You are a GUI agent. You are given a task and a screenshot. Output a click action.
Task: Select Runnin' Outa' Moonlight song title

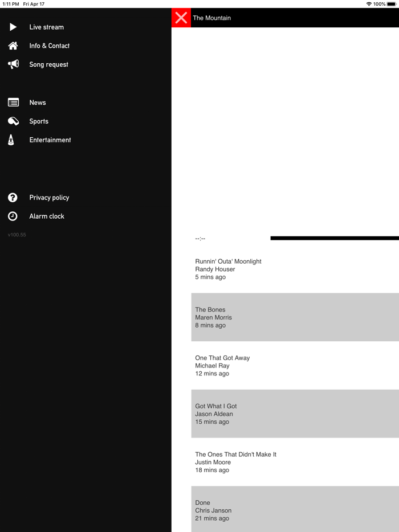(x=228, y=261)
